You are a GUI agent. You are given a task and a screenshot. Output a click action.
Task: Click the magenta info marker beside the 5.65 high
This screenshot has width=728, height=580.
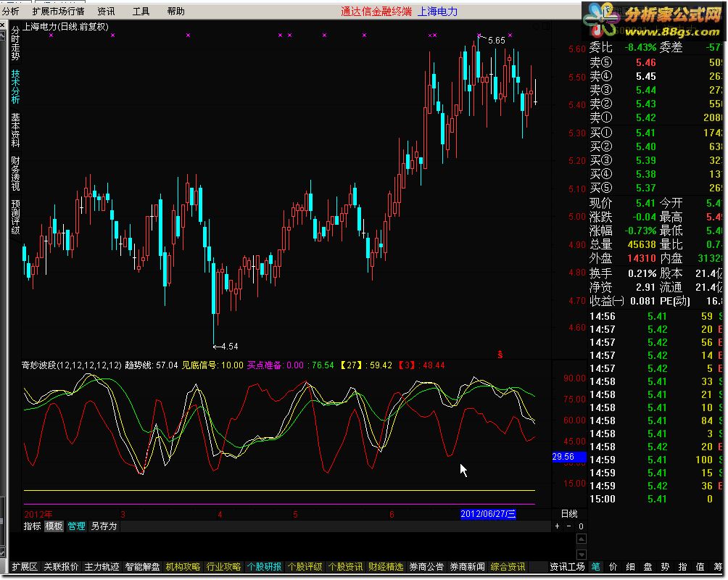479,35
